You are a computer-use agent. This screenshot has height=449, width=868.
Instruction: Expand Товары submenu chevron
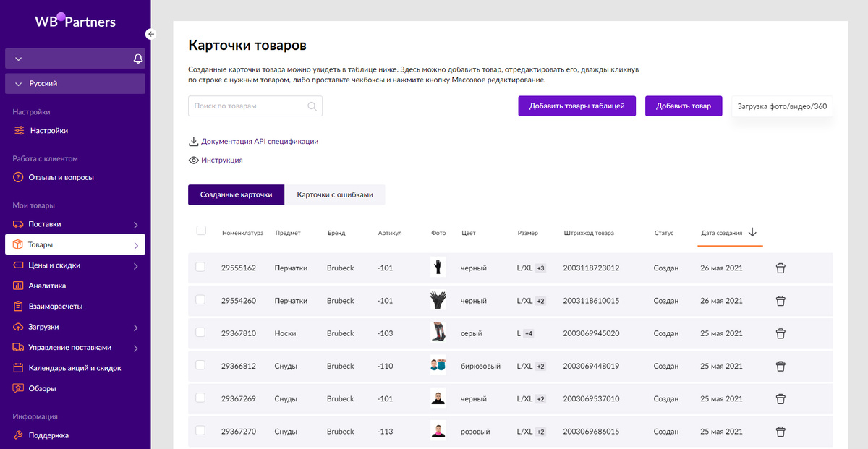136,246
